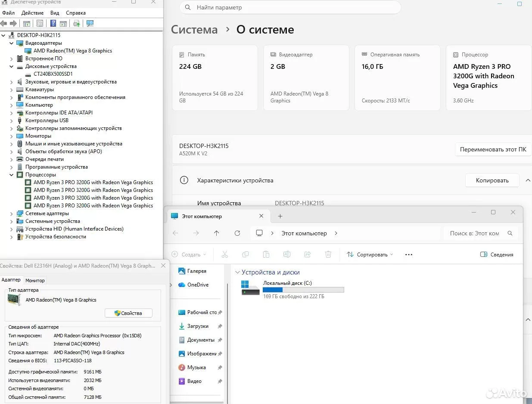Click the Система breadcrumb link
The height and width of the screenshot is (404, 532).
pos(194,30)
